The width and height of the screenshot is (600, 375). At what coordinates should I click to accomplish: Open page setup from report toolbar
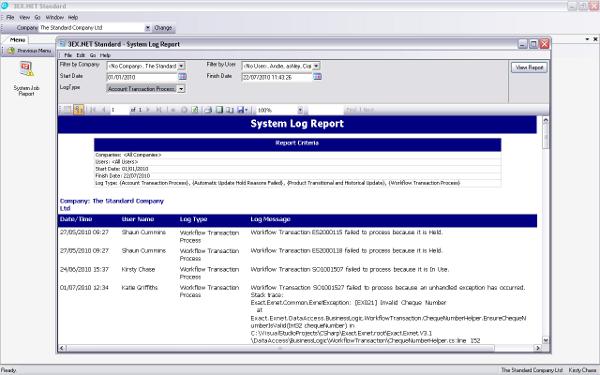point(230,110)
